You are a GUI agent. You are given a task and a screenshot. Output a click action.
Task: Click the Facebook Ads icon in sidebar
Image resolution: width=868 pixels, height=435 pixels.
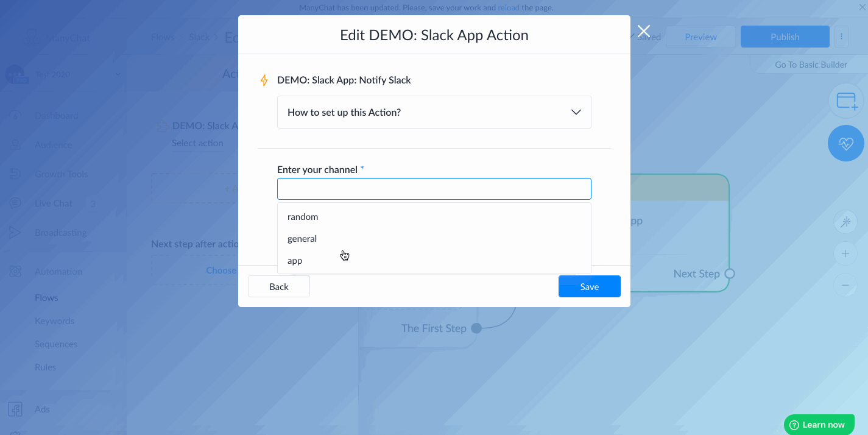15,409
